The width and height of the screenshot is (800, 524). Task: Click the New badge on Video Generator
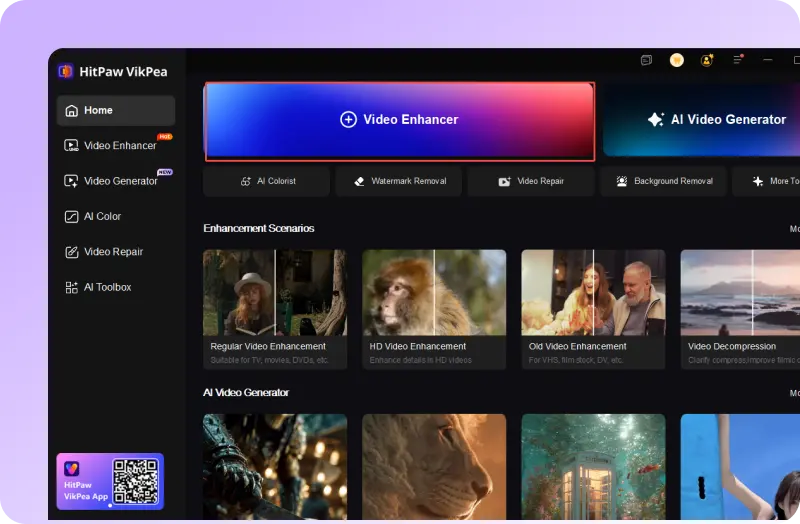tap(165, 172)
